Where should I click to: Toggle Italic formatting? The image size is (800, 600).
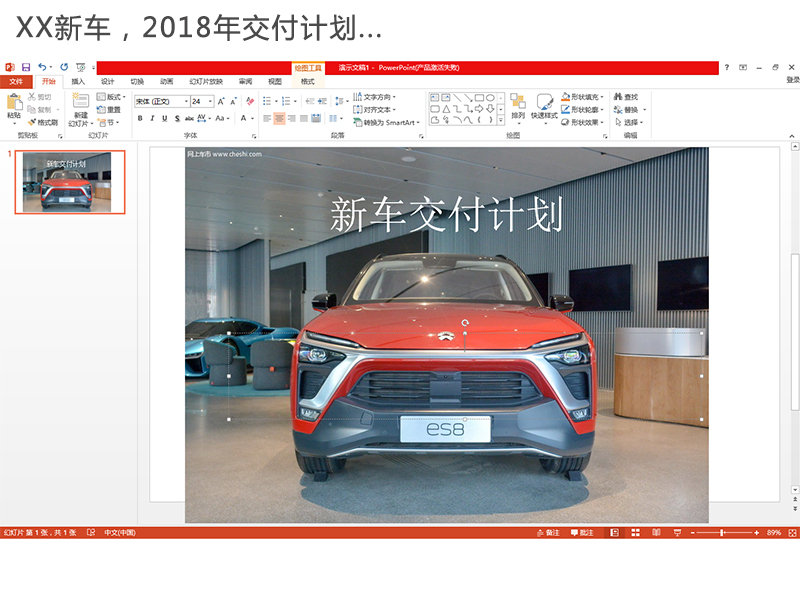pos(152,118)
